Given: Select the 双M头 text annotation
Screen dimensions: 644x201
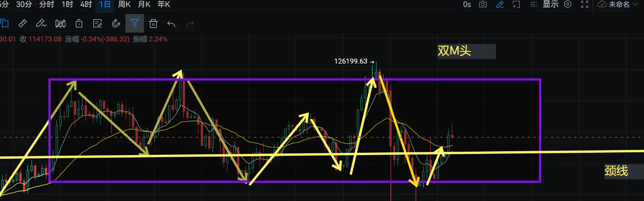Looking at the screenshot, I should (x=454, y=51).
